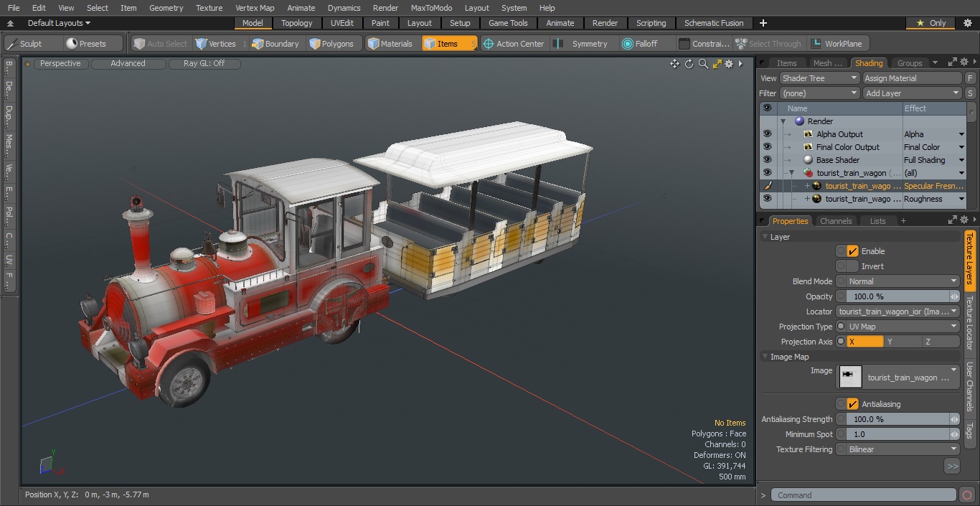
Task: Open the Action Center options
Action: 514,44
